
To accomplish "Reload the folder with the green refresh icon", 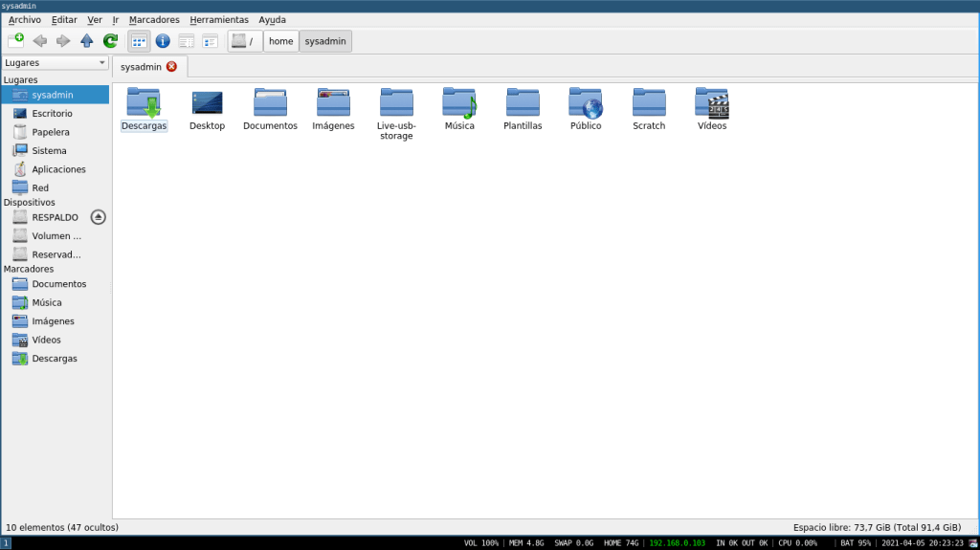I will coord(110,40).
